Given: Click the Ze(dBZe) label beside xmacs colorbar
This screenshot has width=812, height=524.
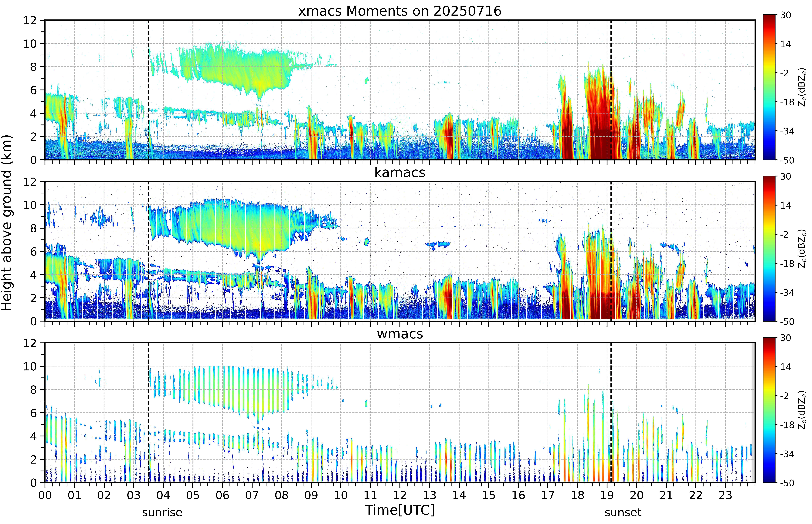Looking at the screenshot, I should tap(802, 87).
